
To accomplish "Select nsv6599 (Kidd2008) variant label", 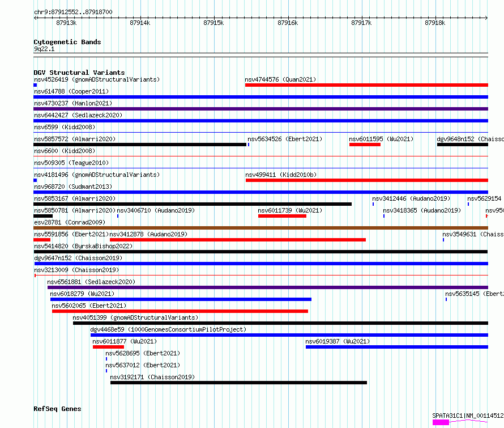I will 65,127.
